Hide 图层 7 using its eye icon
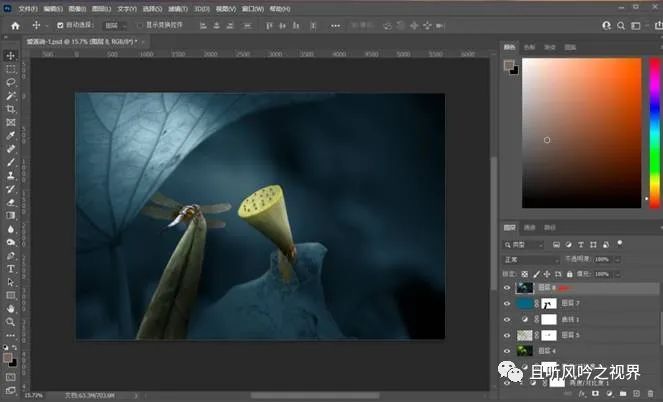Image resolution: width=663 pixels, height=402 pixels. pyautogui.click(x=508, y=302)
